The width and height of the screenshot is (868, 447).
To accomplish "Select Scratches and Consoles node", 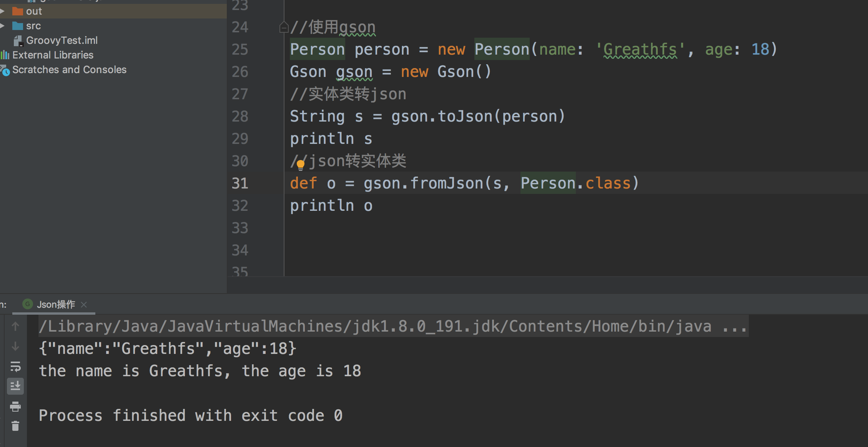I will [x=69, y=70].
